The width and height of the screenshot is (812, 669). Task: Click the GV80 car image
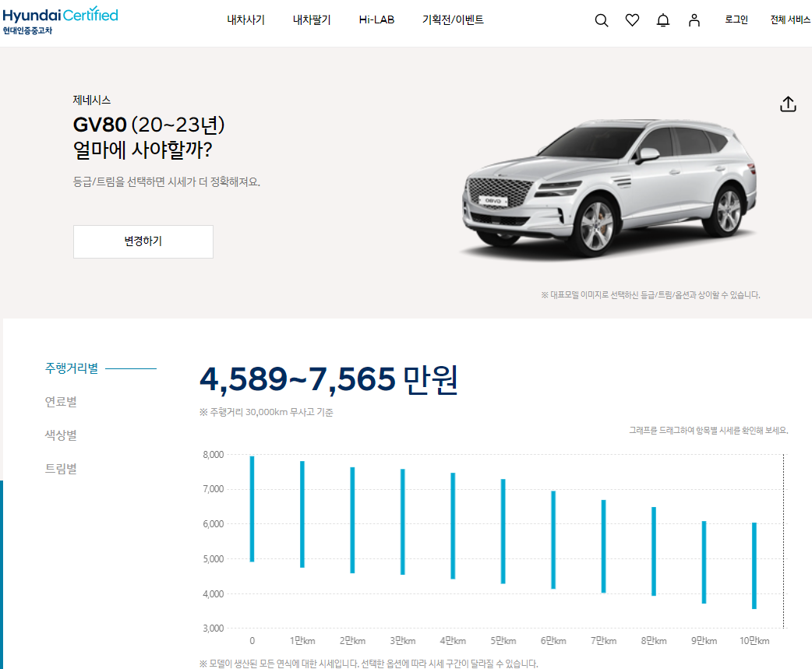[x=609, y=189]
